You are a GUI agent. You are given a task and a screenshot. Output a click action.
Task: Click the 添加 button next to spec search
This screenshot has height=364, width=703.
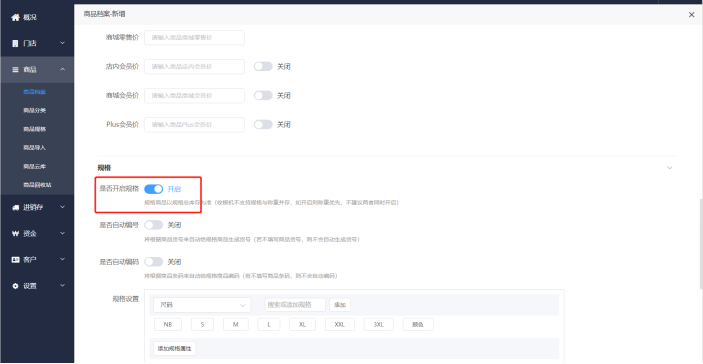(x=340, y=305)
